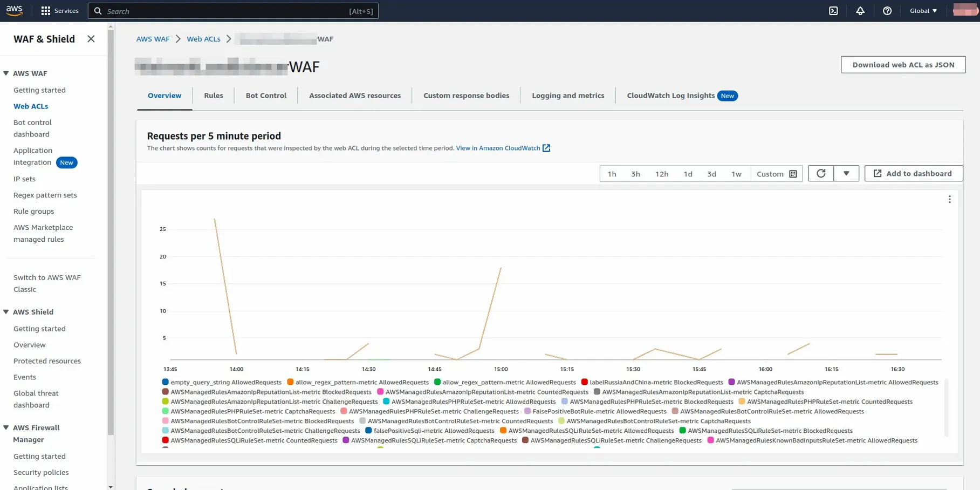This screenshot has height=490, width=980.
Task: Open the Global region dropdown
Action: pyautogui.click(x=923, y=10)
